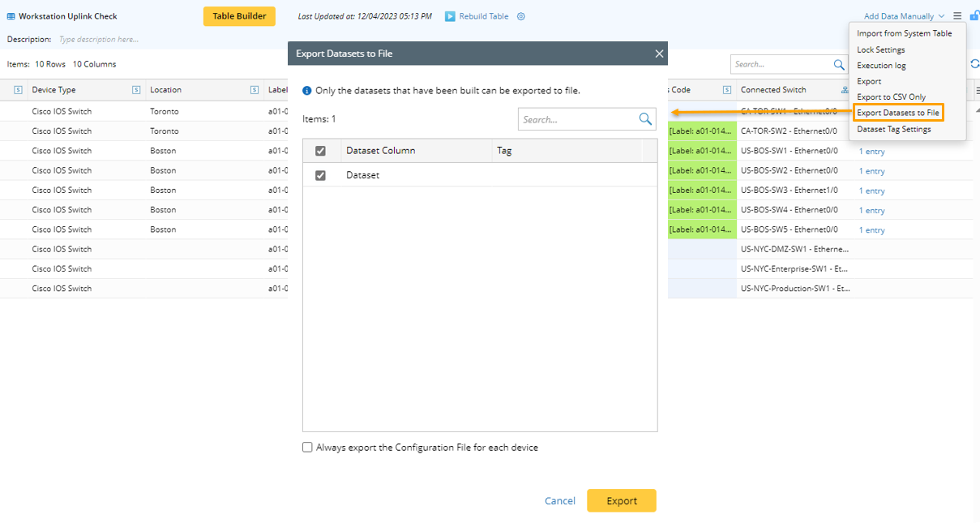Close the Export Datasets to File dialog
The height and width of the screenshot is (523, 980).
click(x=659, y=54)
